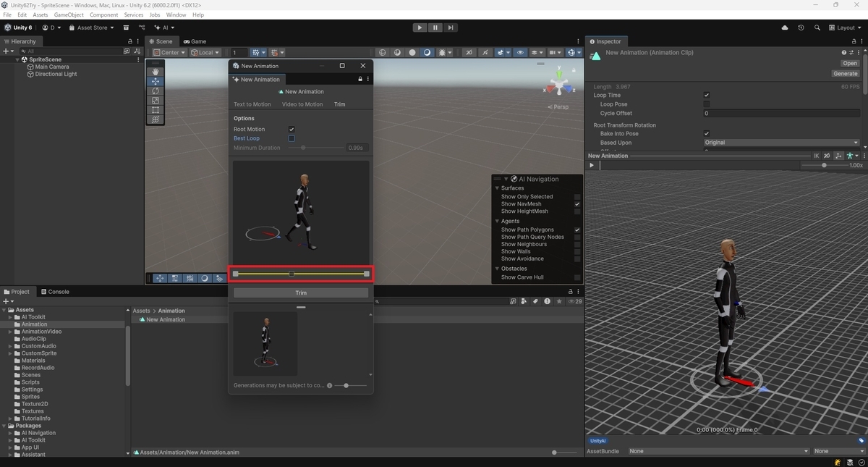Switch to the Video to Motion tab
Viewport: 868px width, 467px height.
[302, 104]
